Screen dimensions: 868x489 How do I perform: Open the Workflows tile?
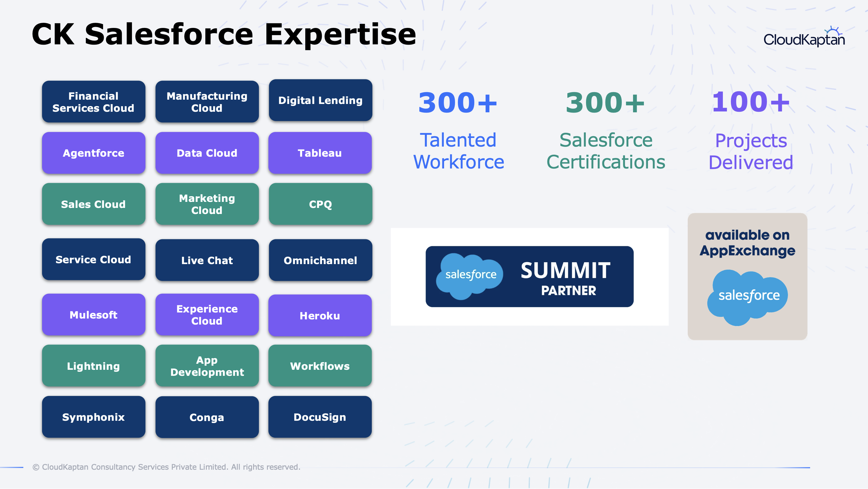coord(320,366)
